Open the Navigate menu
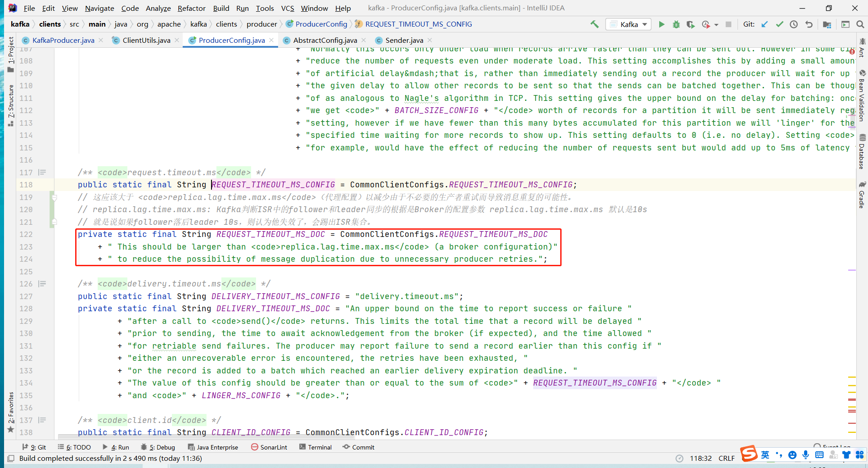The image size is (868, 468). [99, 8]
